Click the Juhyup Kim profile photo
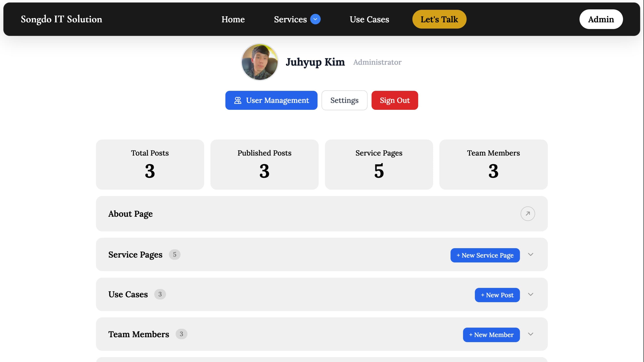 (260, 62)
